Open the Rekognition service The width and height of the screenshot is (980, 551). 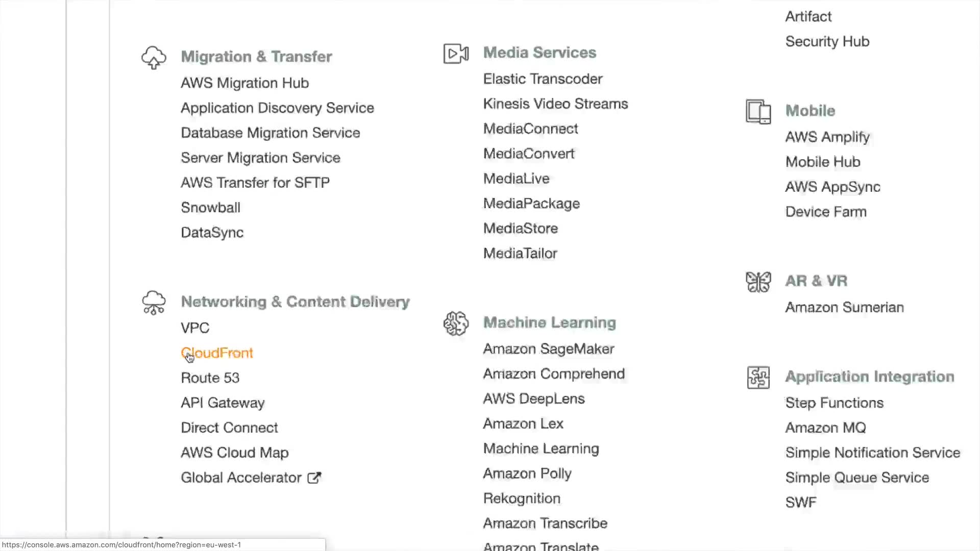click(522, 498)
